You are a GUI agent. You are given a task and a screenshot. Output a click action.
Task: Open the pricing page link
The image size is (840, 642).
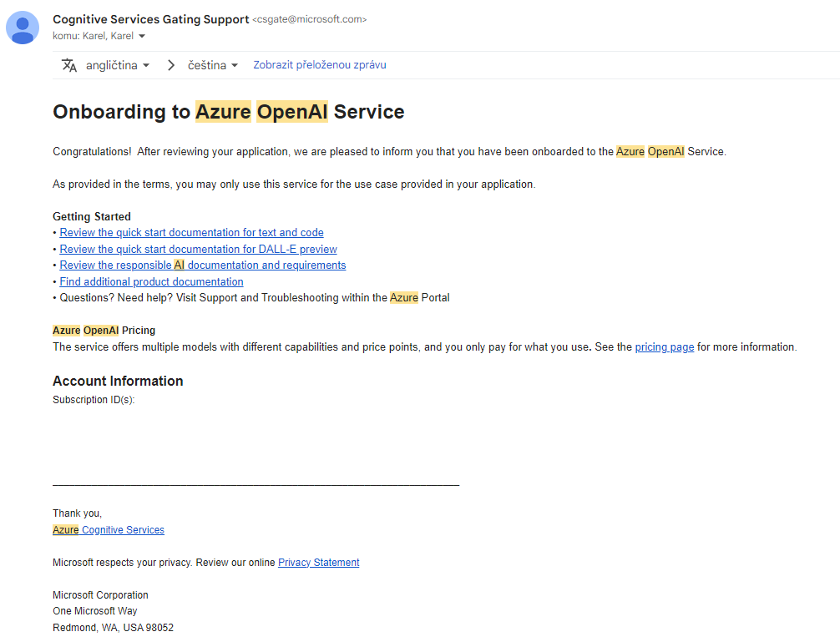pos(665,347)
